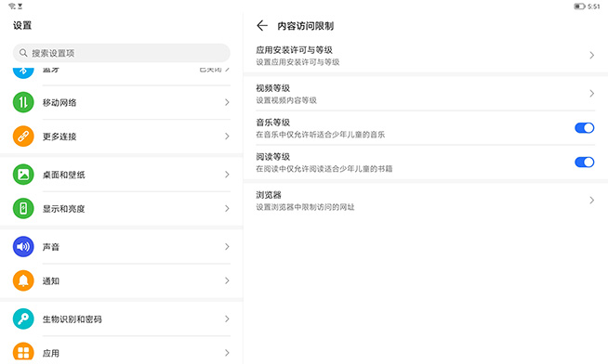The image size is (608, 364).
Task: Open 设置浏览器中限制访问的网址 entry
Action: point(305,207)
